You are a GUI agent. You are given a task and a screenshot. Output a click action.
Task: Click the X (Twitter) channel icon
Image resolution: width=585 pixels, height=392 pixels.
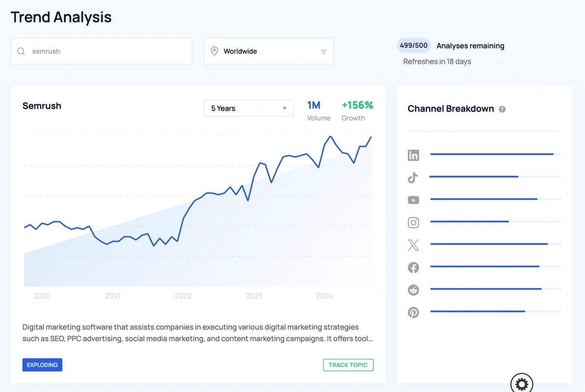coord(413,245)
